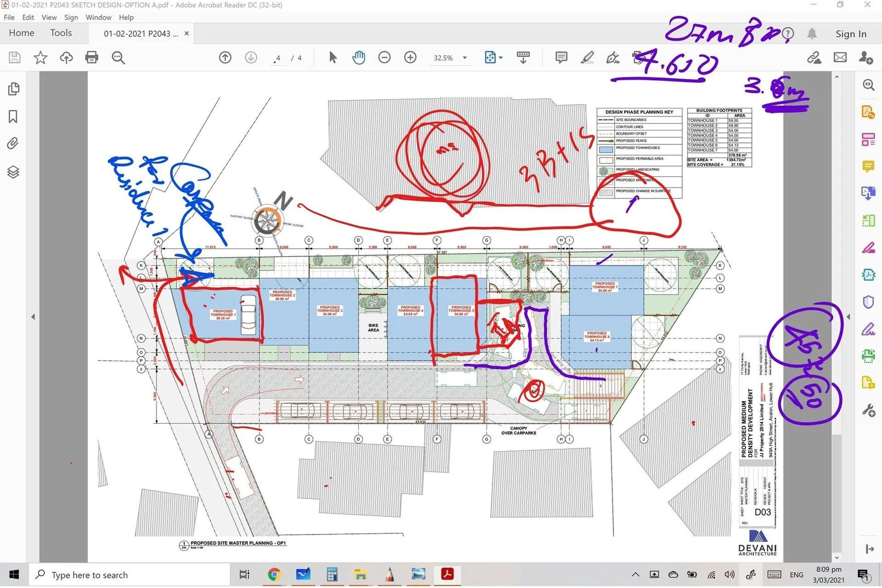
Task: Print the document using printer icon
Action: coord(92,57)
